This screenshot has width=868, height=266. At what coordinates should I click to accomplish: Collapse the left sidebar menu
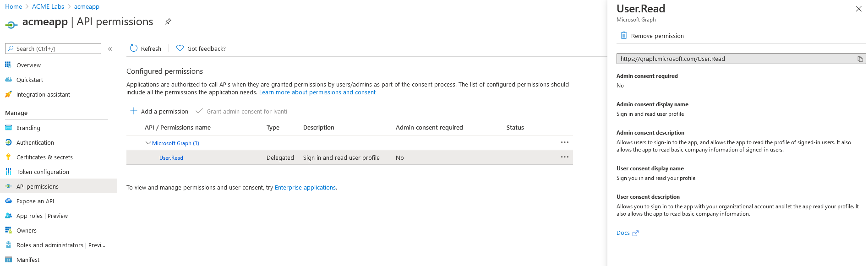[x=110, y=49]
